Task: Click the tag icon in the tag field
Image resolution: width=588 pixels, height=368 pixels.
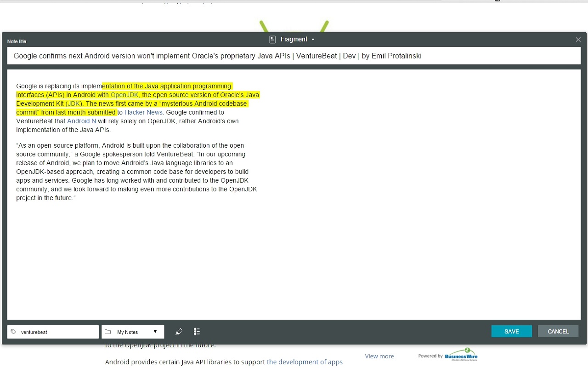Action: [13, 332]
